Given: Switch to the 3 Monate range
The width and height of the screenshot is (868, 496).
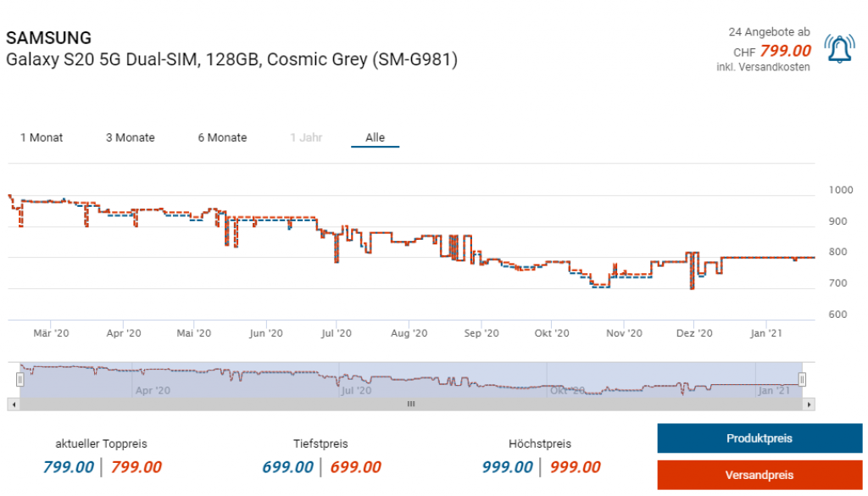Looking at the screenshot, I should tap(130, 137).
